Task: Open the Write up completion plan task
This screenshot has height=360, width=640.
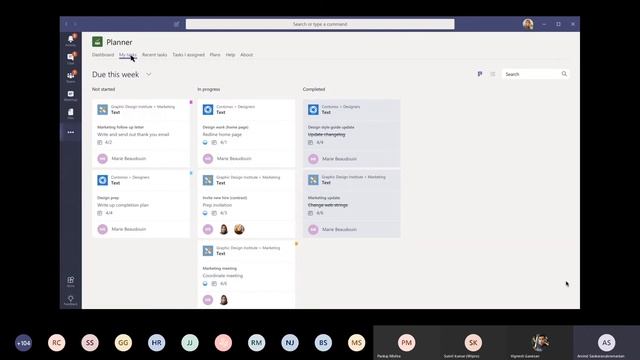Action: click(123, 205)
